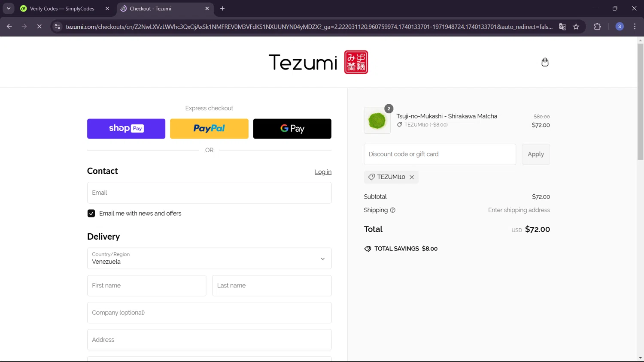Close the Verify Codes tab
Image resolution: width=644 pixels, height=362 pixels.
point(107,9)
